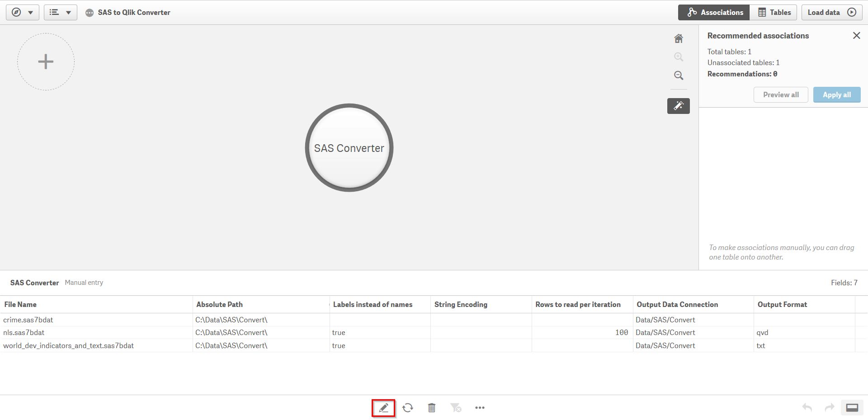The width and height of the screenshot is (868, 420).
Task: Toggle the preview panel visibility icon
Action: click(852, 408)
